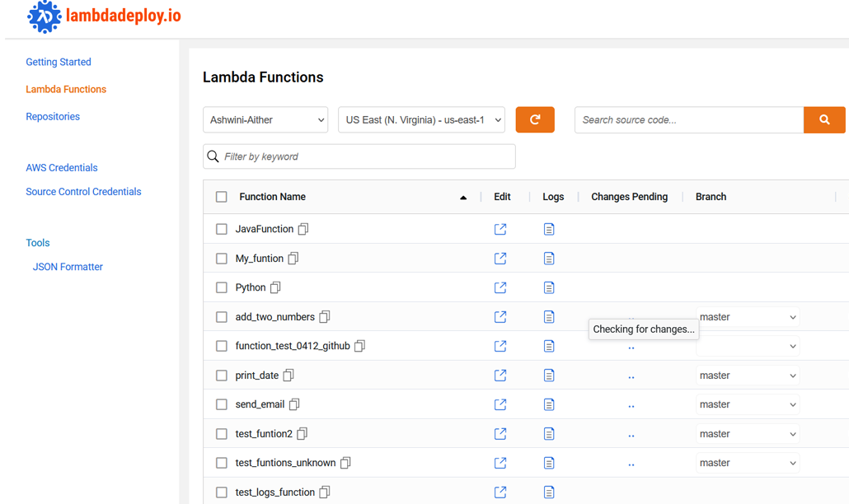This screenshot has height=504, width=849.
Task: Open logs for send_email function
Action: coord(549,404)
